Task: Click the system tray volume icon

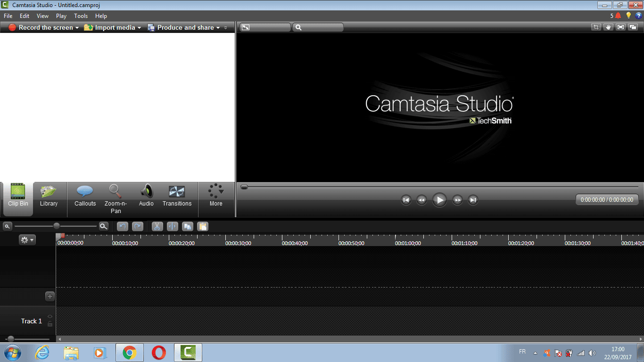Action: [x=592, y=353]
